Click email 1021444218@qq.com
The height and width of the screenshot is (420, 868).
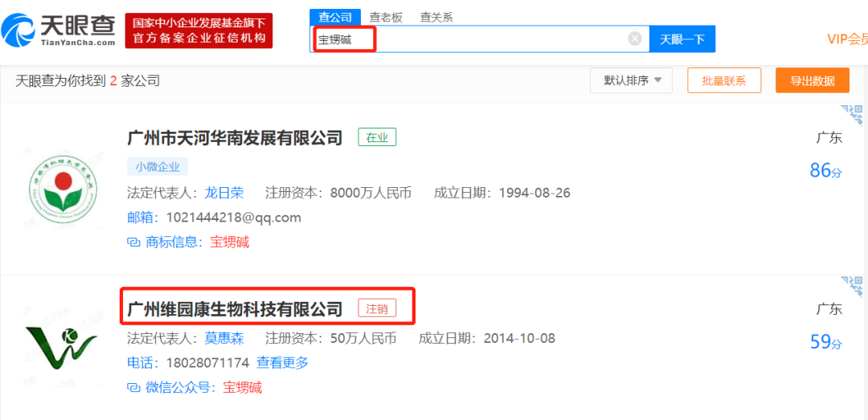(234, 218)
